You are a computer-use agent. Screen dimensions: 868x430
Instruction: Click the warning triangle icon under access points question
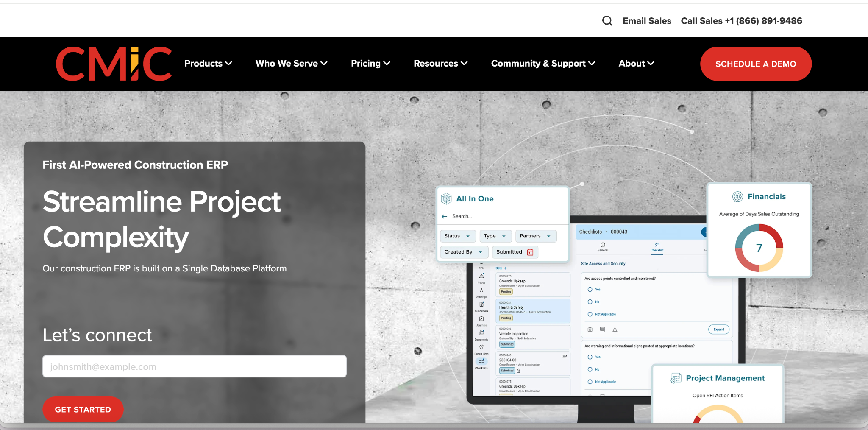point(615,329)
